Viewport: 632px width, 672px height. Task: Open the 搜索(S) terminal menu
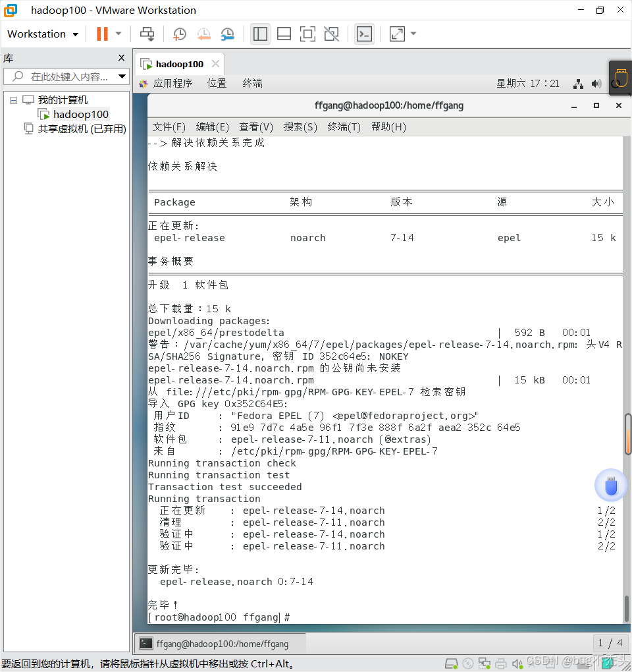pos(300,127)
